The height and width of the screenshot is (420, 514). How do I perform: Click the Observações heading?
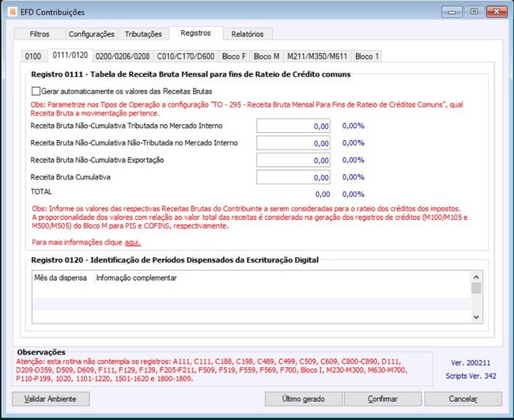pos(41,352)
